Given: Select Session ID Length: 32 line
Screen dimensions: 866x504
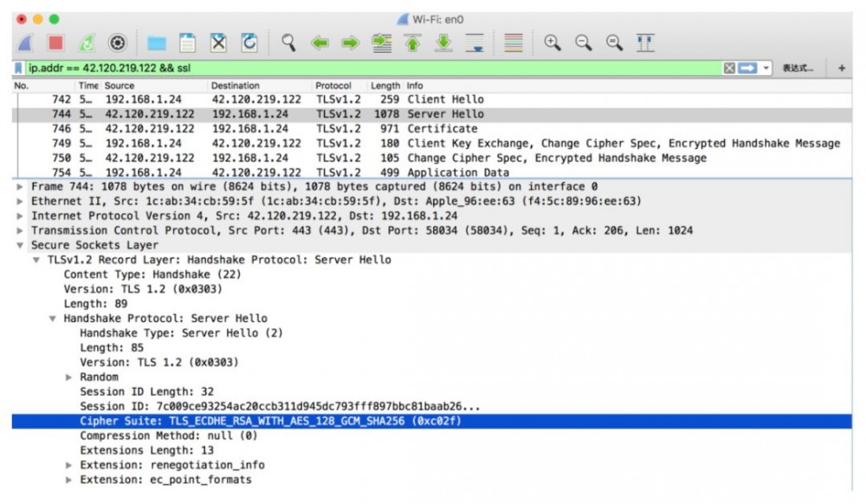Looking at the screenshot, I should [x=147, y=391].
